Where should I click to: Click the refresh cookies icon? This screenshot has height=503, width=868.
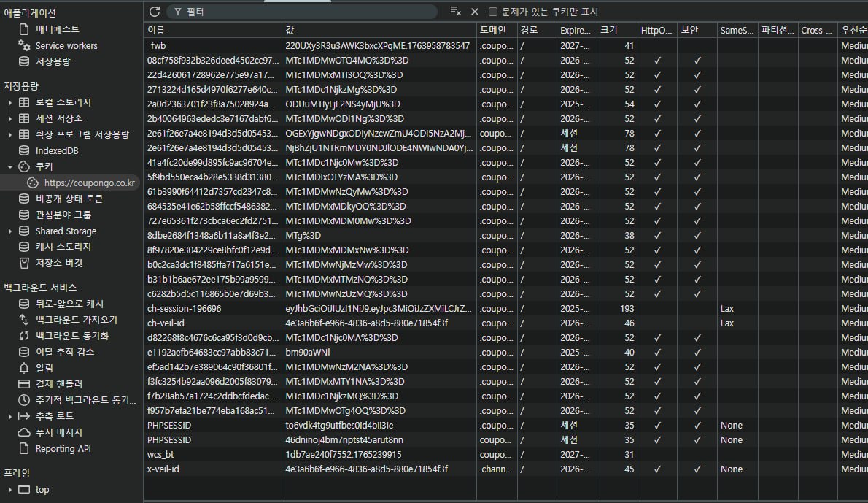[155, 12]
